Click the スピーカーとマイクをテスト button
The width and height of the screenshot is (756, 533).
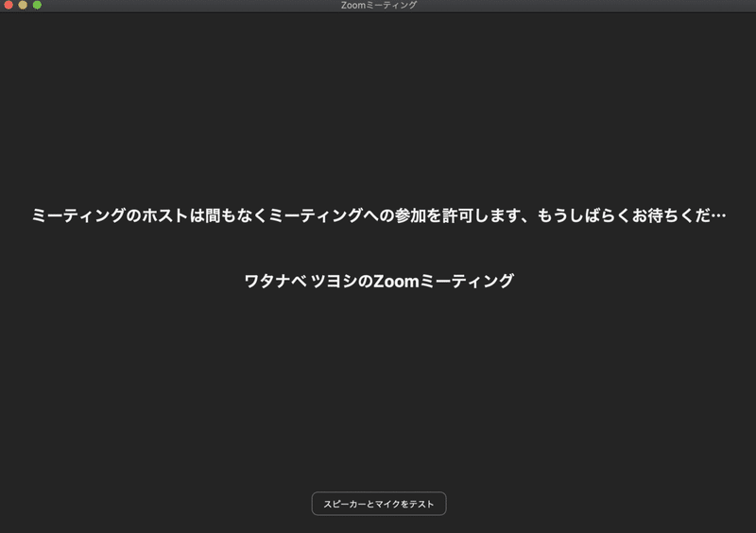(379, 504)
